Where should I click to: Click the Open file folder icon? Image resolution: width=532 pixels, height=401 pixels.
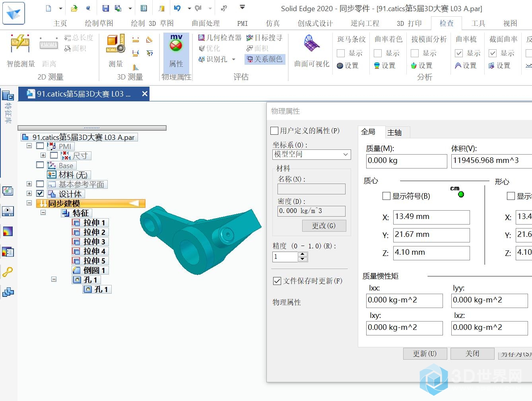[x=74, y=8]
